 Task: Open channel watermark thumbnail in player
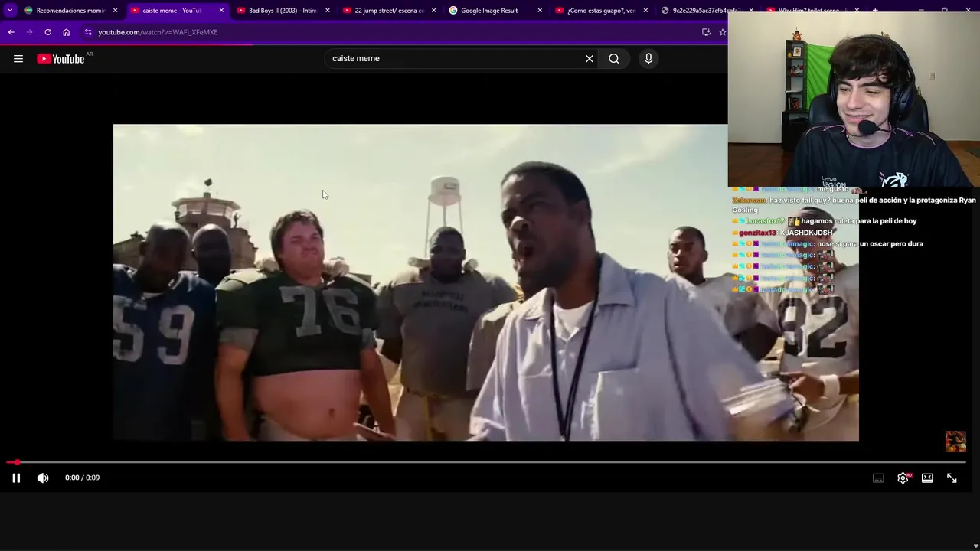955,441
